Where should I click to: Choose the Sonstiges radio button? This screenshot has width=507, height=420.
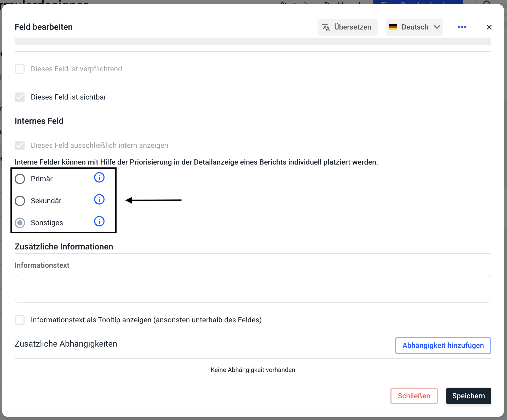point(20,223)
